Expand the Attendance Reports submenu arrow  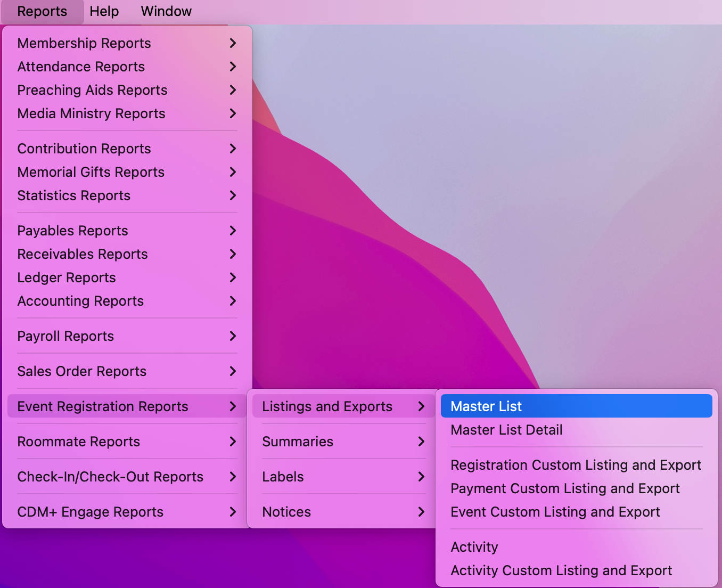click(233, 67)
